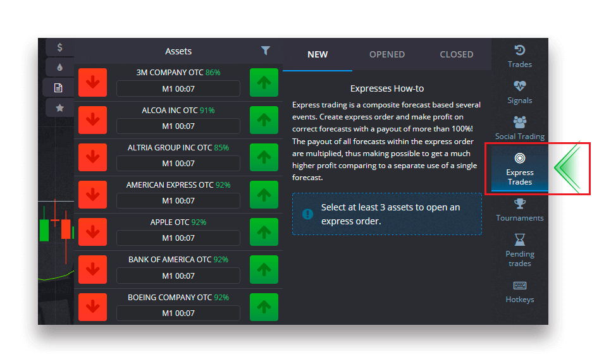Pick the green up arrow for Apple OTC
Screen dimensions: 592x364
click(x=264, y=232)
